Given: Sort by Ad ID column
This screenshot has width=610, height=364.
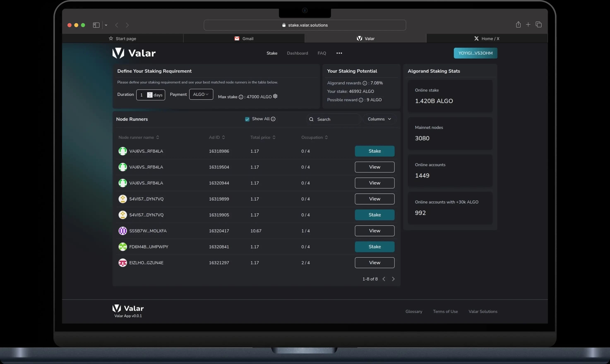Looking at the screenshot, I should coord(217,137).
